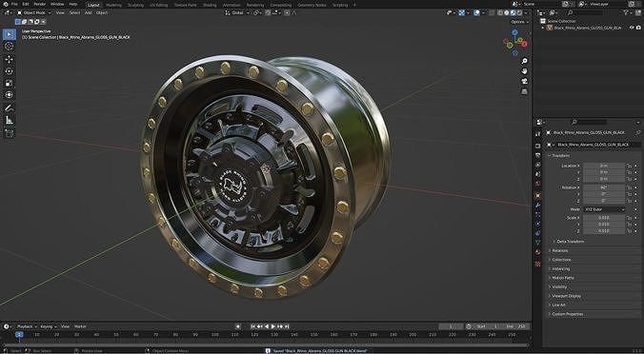The image size is (644, 354).
Task: Select the Measure tool
Action: tap(9, 120)
